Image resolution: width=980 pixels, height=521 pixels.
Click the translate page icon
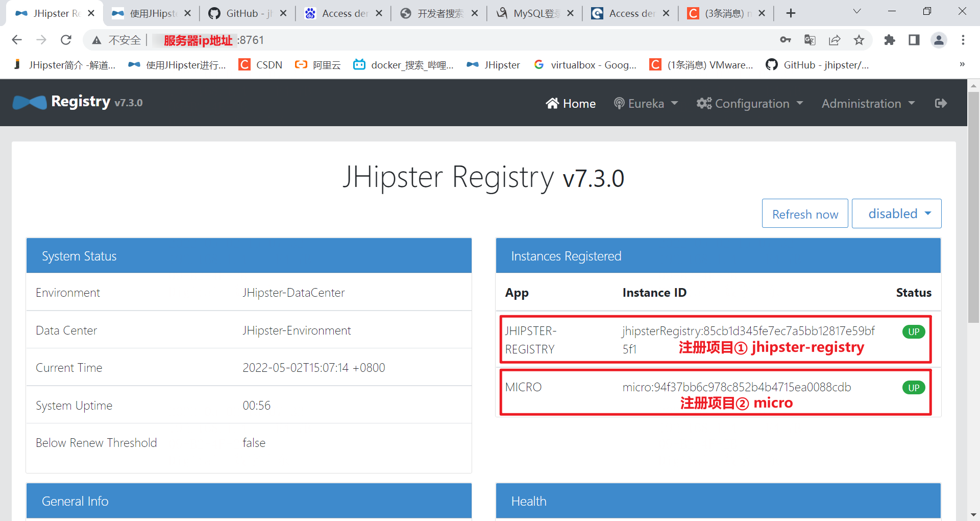point(810,40)
